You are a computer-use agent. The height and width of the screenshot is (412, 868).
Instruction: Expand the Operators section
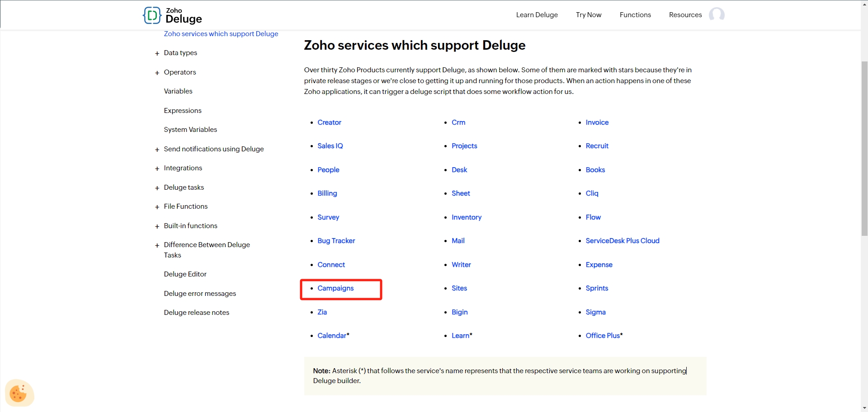coord(157,73)
